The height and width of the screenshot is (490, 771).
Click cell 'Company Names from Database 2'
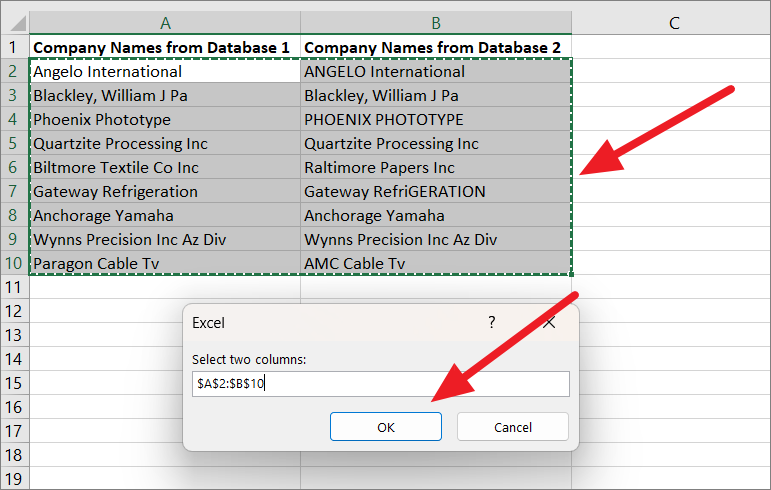coord(436,47)
